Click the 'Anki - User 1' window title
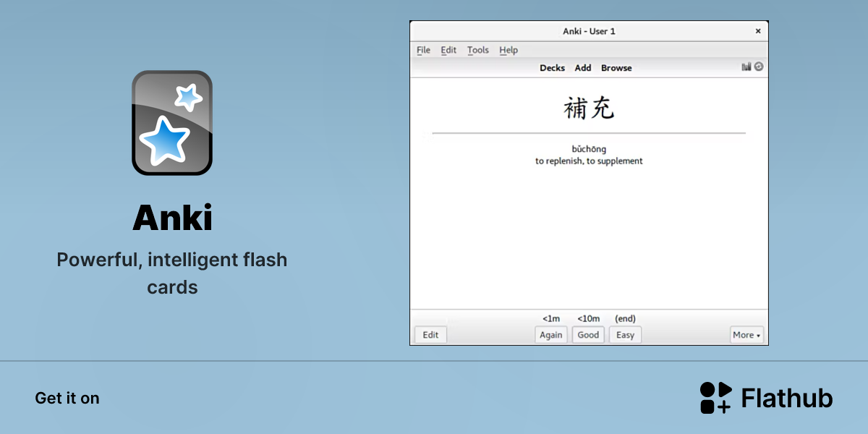 pos(589,31)
